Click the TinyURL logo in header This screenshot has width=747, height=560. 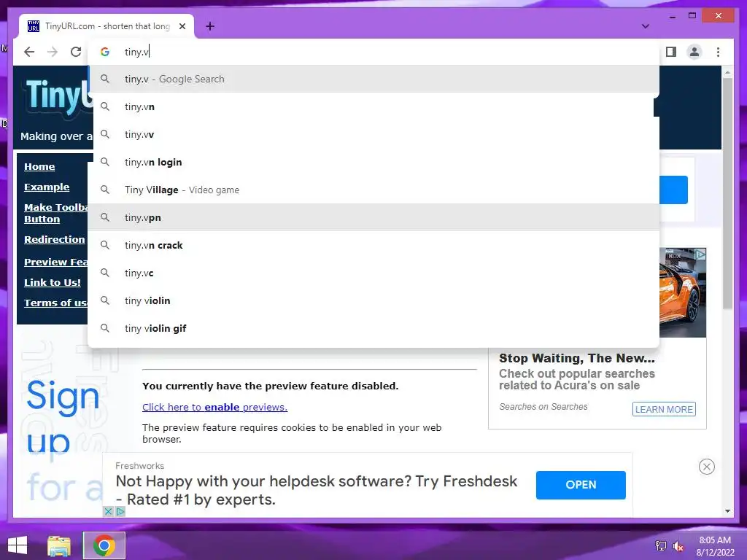tap(58, 97)
